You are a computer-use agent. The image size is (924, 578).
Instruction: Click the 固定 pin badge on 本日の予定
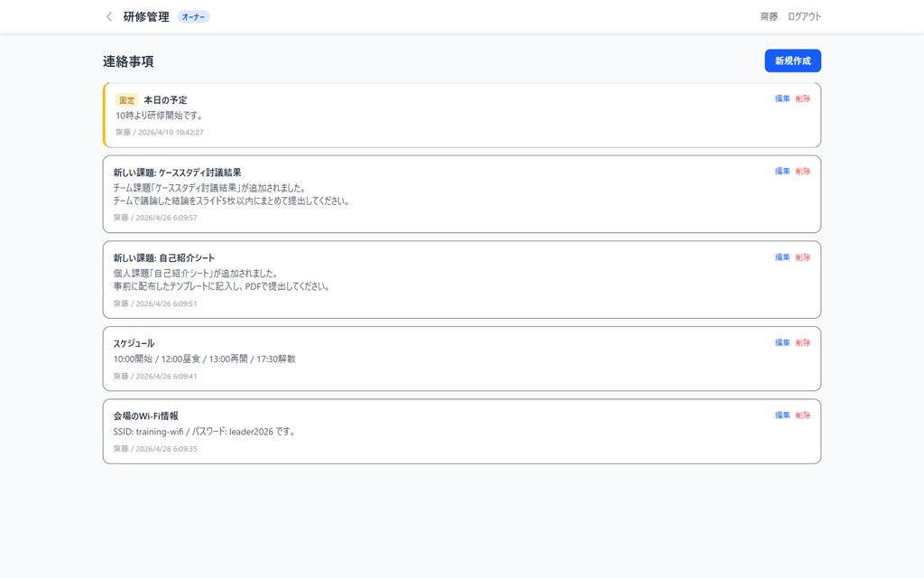click(125, 99)
